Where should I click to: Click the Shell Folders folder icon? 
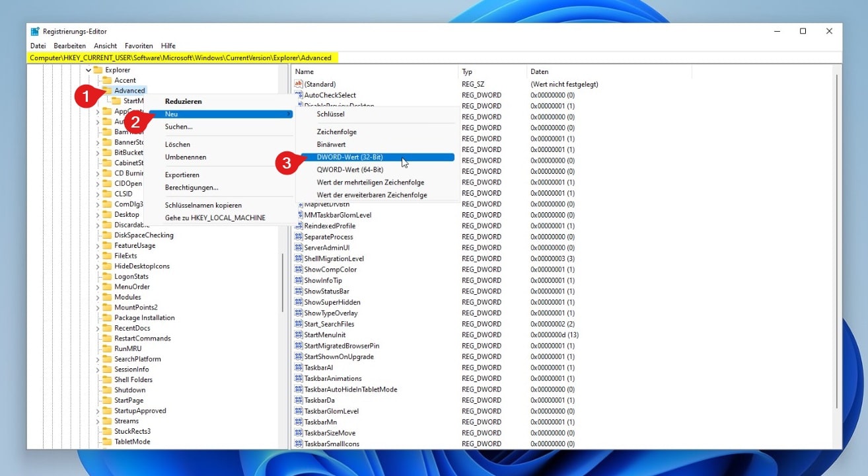coord(107,379)
